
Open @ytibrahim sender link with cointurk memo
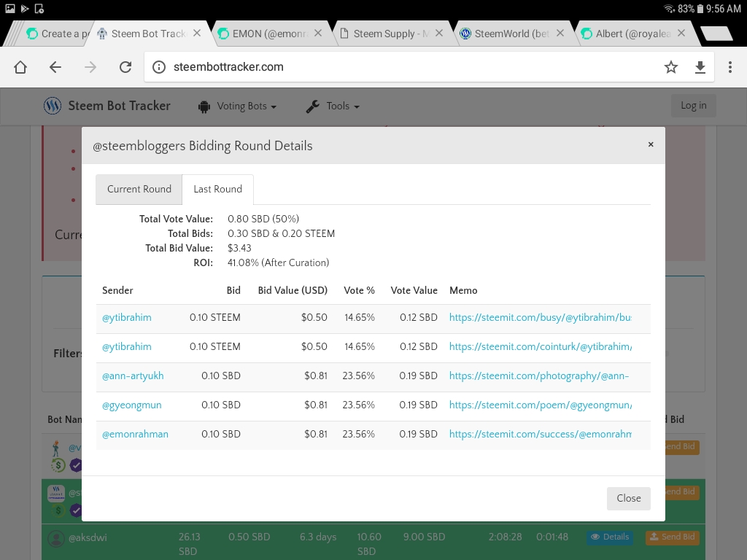click(x=127, y=346)
